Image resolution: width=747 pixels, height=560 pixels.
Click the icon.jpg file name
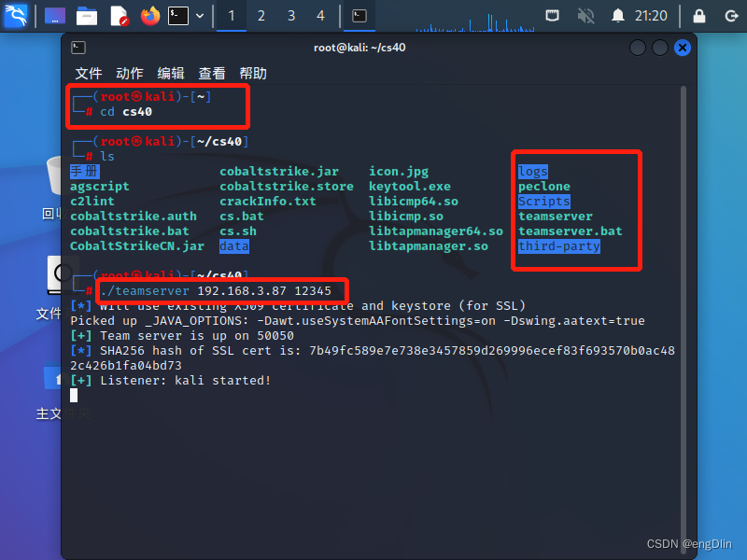[x=399, y=172]
